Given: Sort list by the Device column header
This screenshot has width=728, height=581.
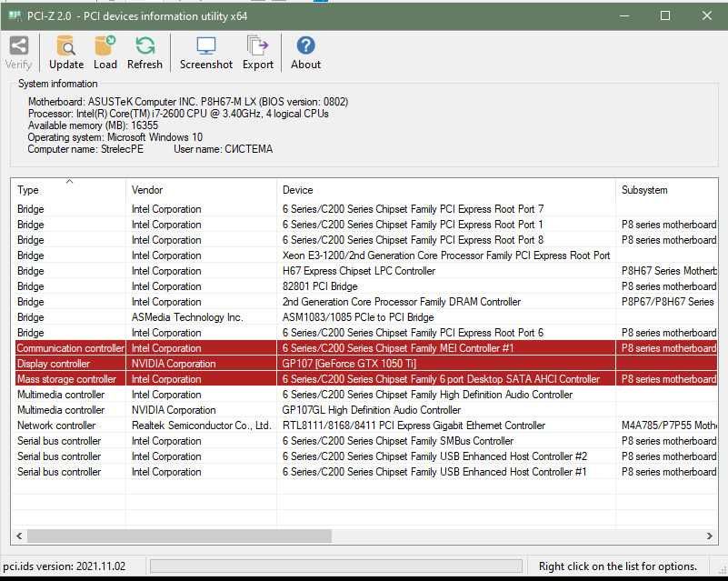Looking at the screenshot, I should click(446, 190).
